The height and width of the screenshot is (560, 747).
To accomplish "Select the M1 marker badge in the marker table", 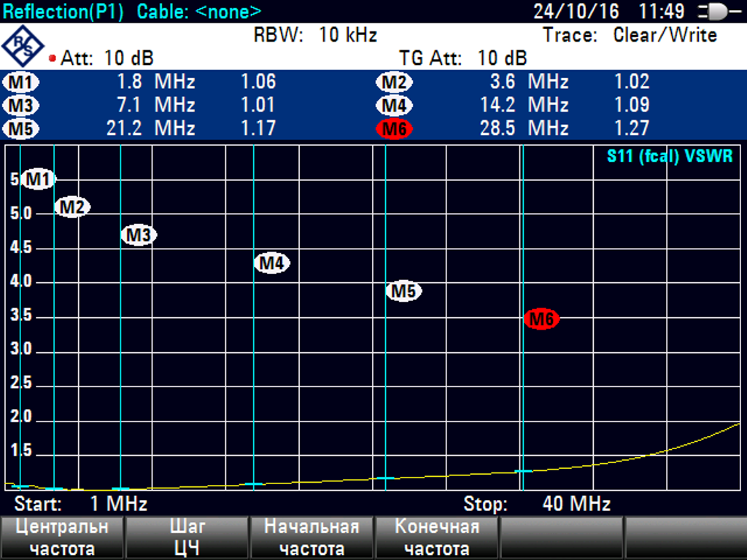I will tap(22, 82).
